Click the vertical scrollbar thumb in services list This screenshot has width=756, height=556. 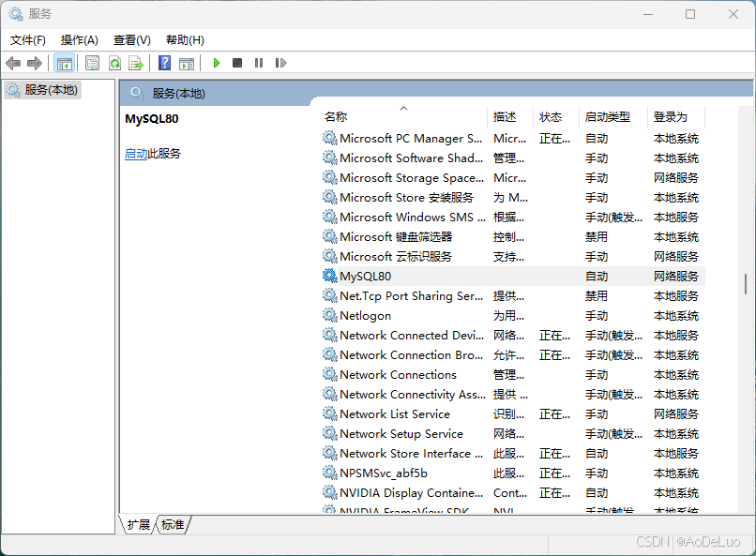pyautogui.click(x=746, y=284)
